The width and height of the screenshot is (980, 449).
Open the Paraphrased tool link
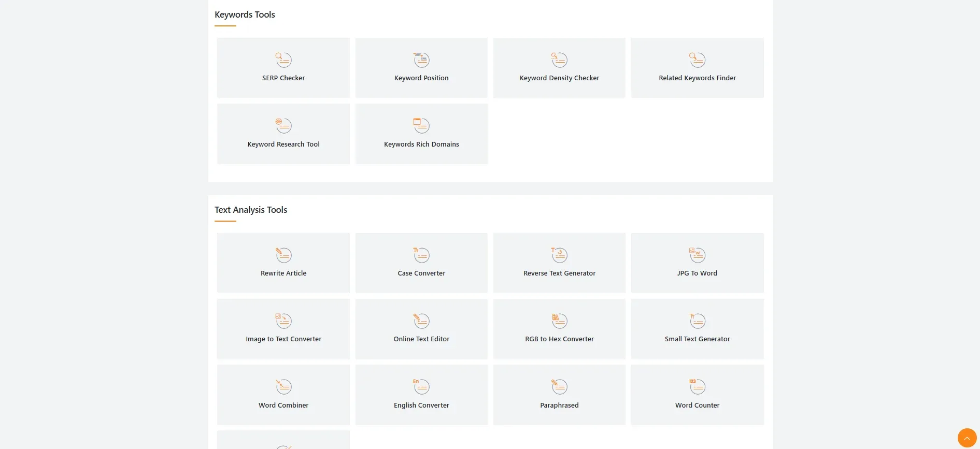pos(559,395)
